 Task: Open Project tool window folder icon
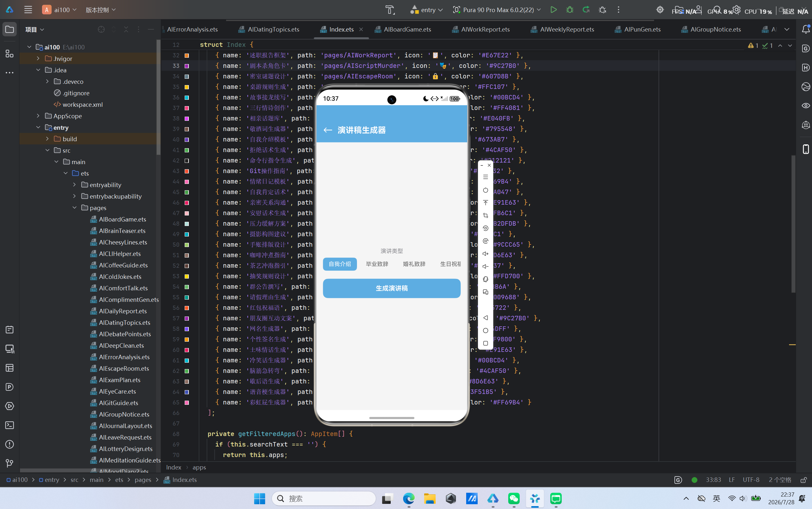(10, 29)
